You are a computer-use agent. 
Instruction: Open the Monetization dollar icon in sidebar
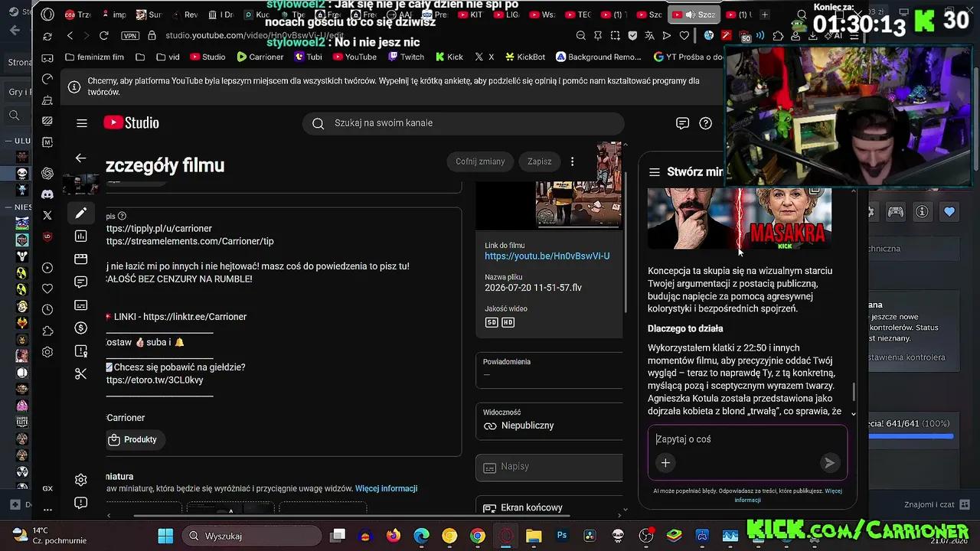pos(80,328)
